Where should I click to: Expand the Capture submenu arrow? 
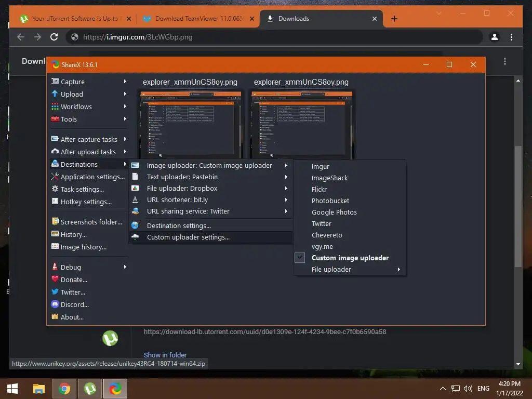point(125,82)
